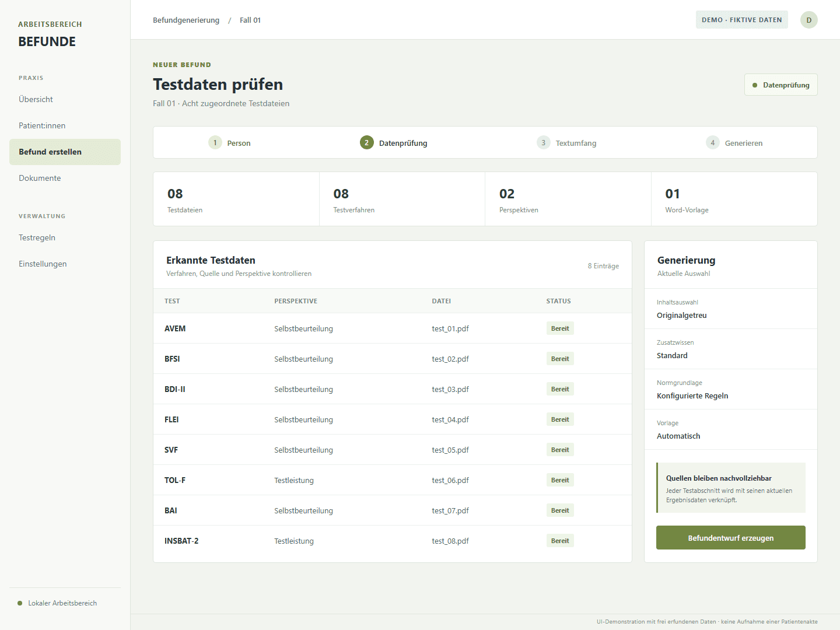The image size is (840, 630).
Task: Click the 02 Perspektiven summary card
Action: pos(568,199)
